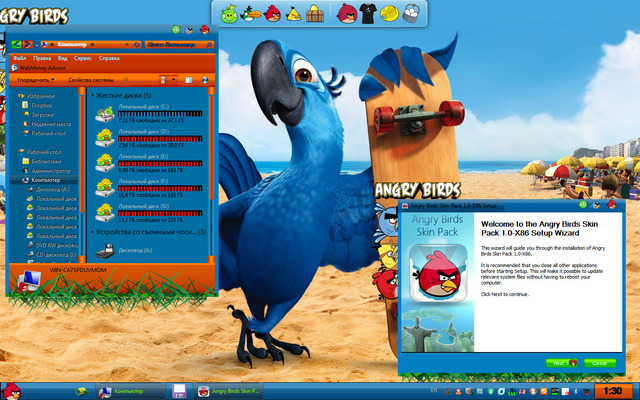Open the Файл menu
The width and height of the screenshot is (640, 400).
click(20, 58)
